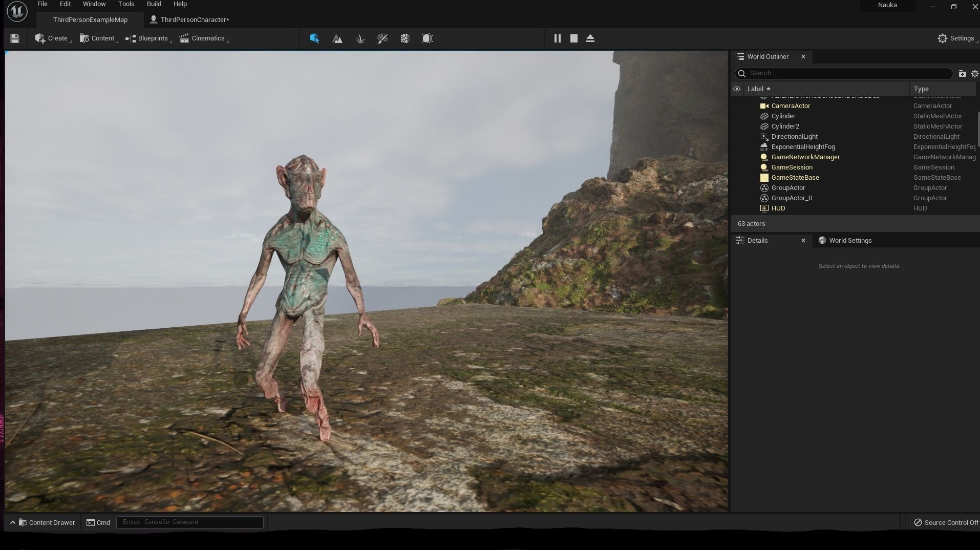Click the DirectionalLight sun icon
This screenshot has width=980, height=550.
click(764, 137)
